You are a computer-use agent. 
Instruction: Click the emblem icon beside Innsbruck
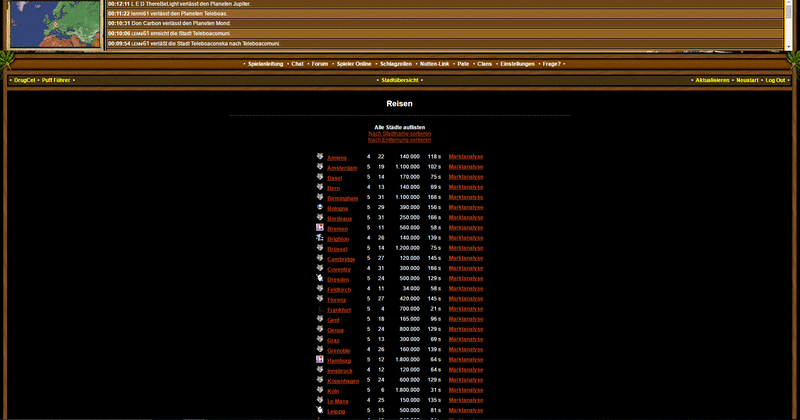[320, 369]
